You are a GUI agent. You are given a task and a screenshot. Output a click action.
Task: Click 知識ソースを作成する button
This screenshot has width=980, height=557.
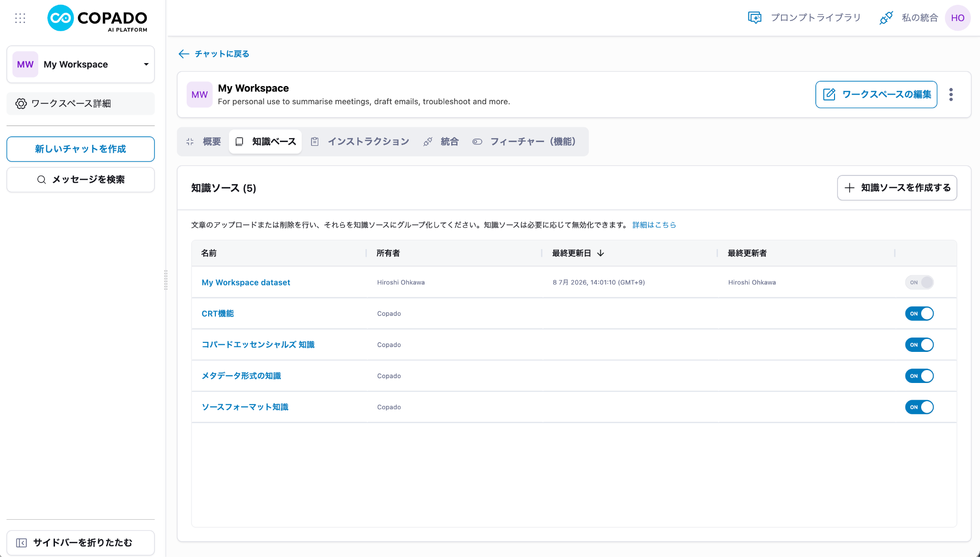[897, 188]
